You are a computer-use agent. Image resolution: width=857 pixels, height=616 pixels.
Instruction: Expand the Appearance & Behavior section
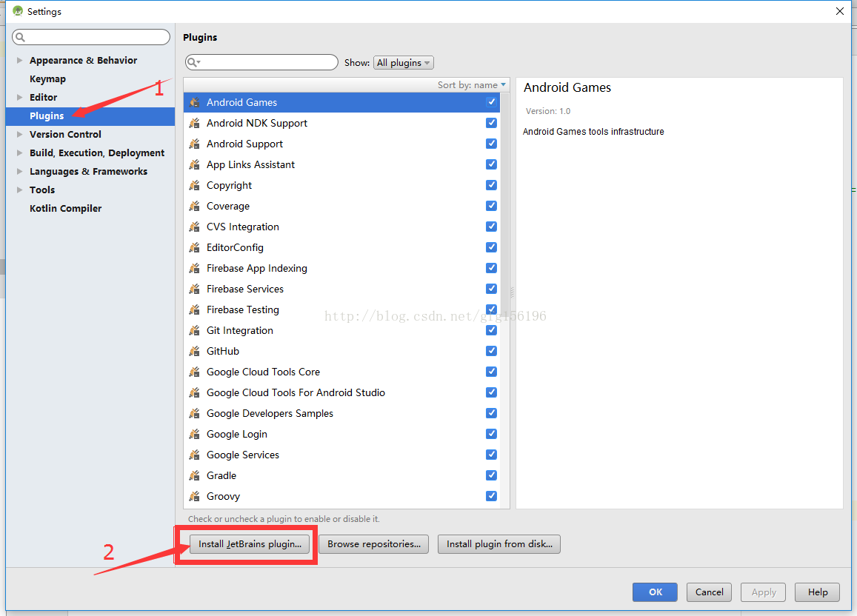point(20,60)
